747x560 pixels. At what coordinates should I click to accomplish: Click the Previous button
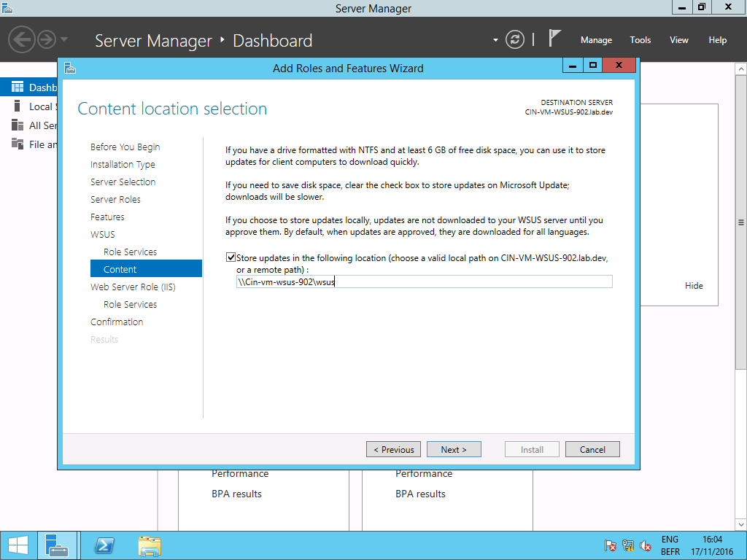click(x=393, y=449)
